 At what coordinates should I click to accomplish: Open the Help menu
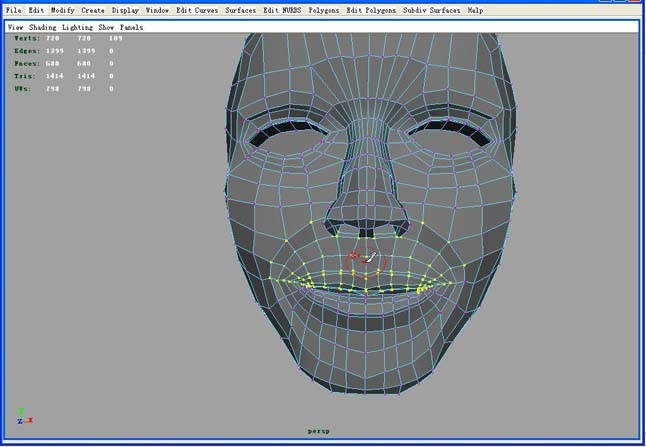point(475,10)
